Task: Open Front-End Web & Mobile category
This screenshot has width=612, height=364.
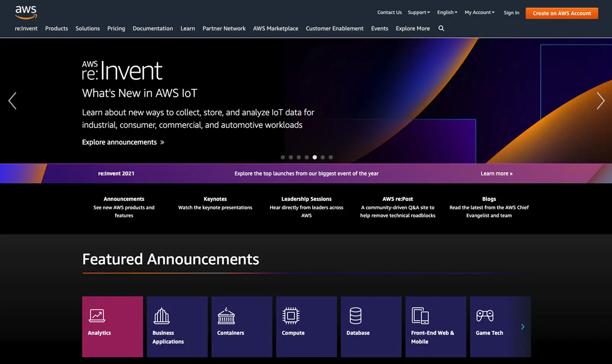Action: [435, 326]
